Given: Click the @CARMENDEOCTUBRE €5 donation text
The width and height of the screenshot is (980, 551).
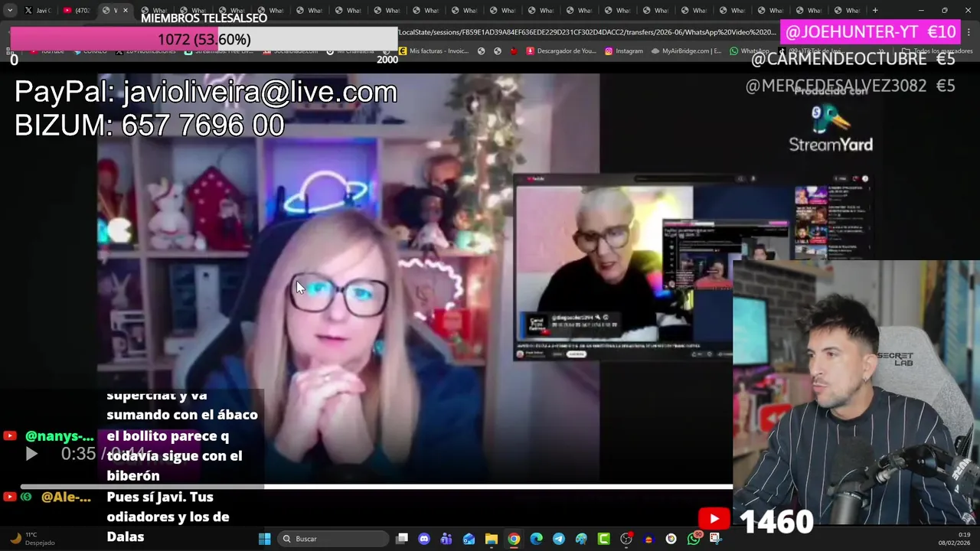Looking at the screenshot, I should (853, 59).
